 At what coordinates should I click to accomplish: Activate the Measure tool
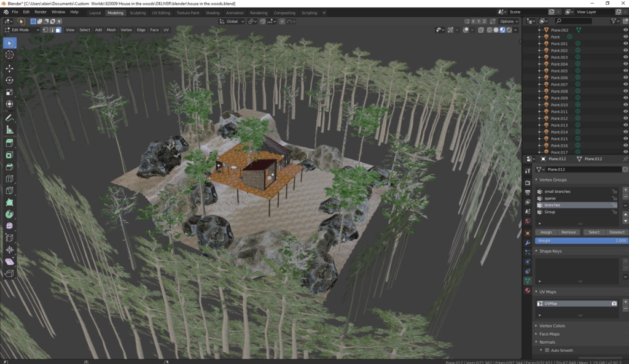pos(9,130)
